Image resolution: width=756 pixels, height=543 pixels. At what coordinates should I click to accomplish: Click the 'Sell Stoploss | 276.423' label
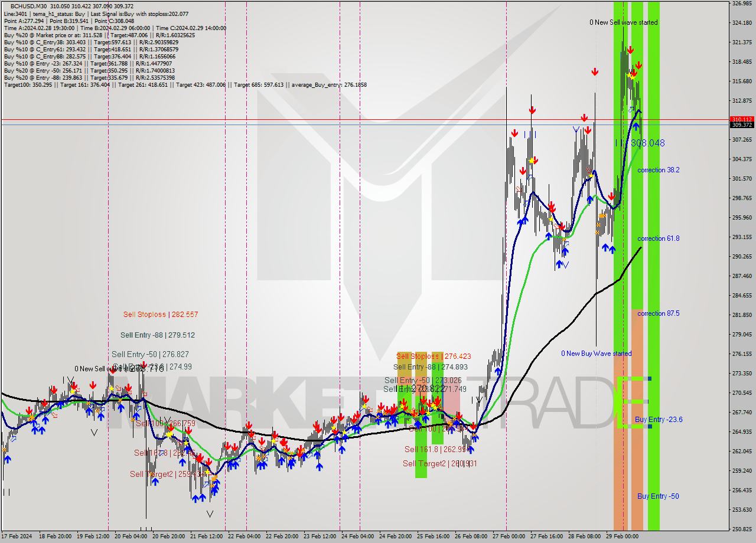(434, 356)
